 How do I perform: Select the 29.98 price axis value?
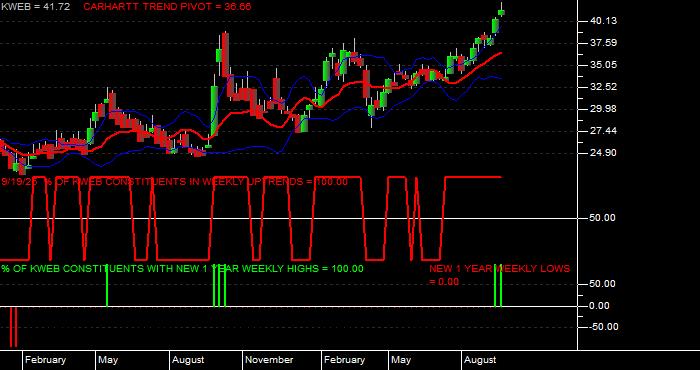[x=604, y=109]
